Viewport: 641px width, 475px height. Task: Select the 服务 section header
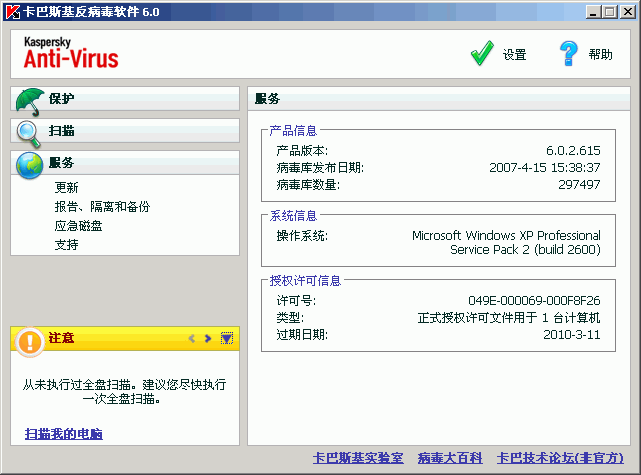coord(125,163)
